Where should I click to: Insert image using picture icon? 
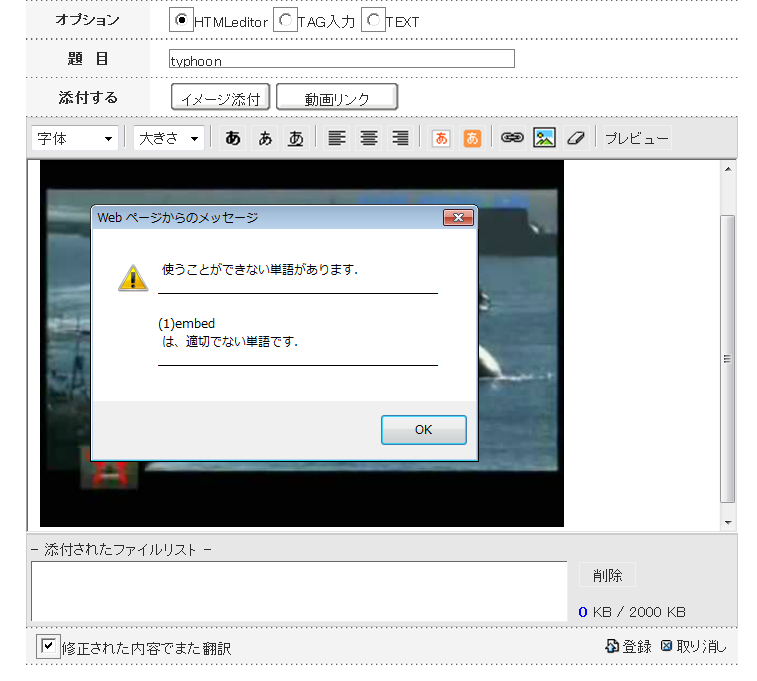544,139
